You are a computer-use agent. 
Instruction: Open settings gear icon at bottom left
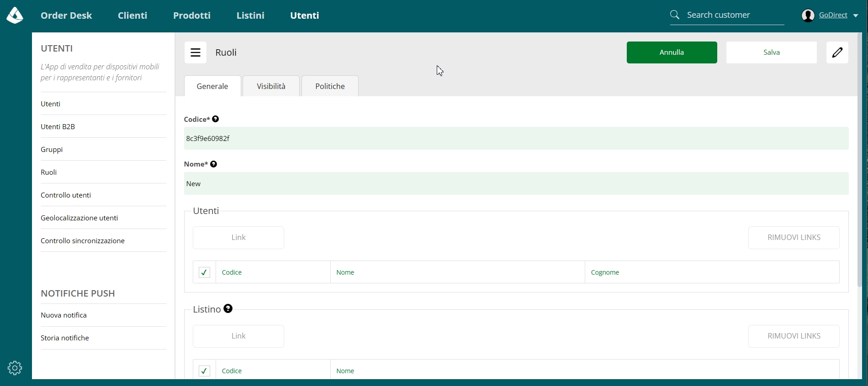coord(15,368)
